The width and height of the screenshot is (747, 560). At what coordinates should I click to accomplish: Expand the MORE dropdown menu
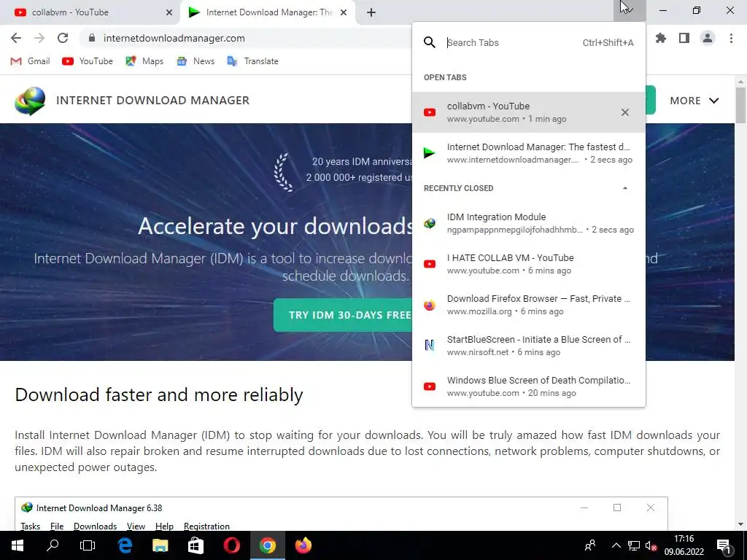coord(694,101)
